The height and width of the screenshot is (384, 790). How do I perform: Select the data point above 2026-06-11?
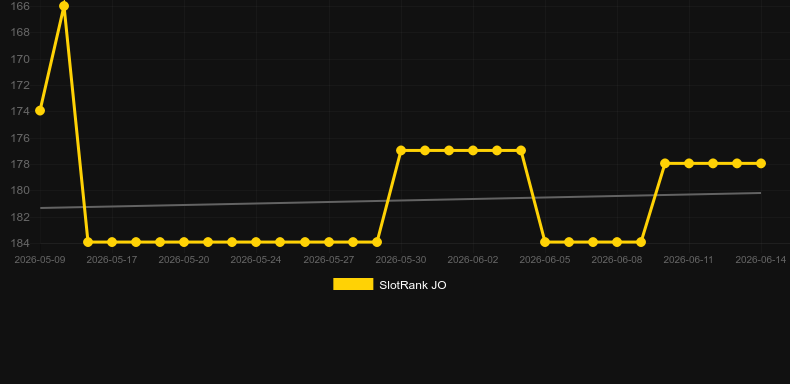point(689,163)
